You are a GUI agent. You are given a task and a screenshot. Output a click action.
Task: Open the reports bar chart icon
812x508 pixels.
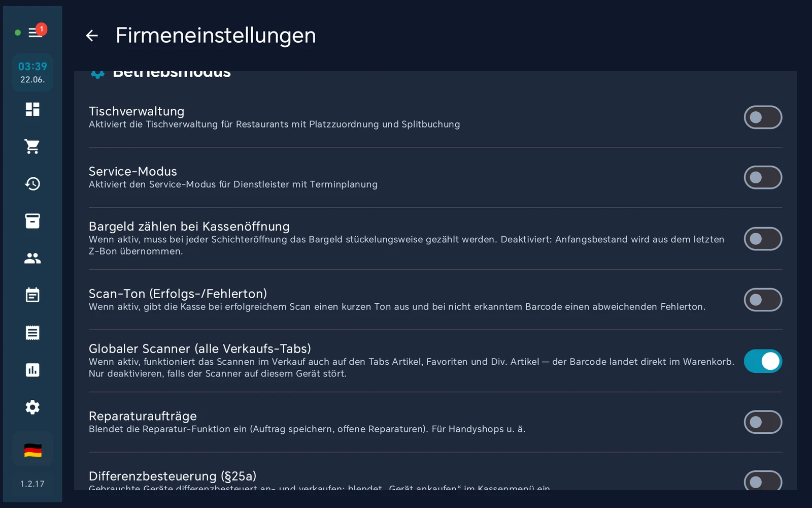(x=32, y=370)
